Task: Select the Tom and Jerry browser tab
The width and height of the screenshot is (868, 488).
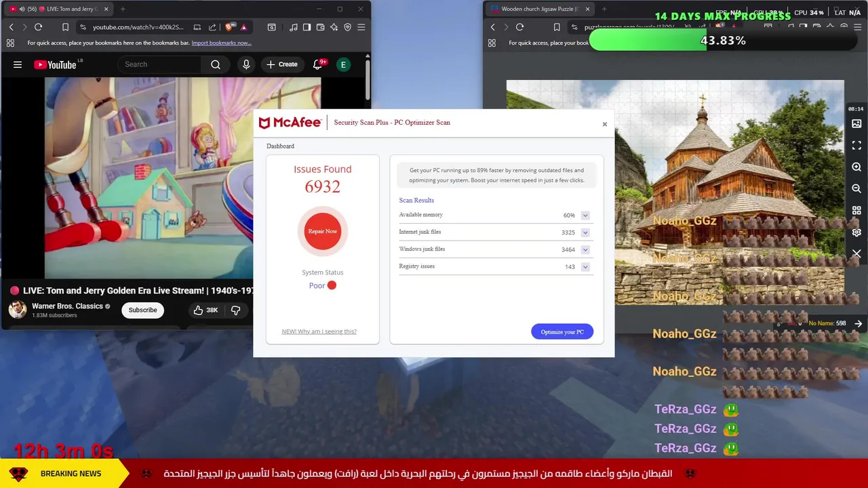Action: tap(60, 9)
